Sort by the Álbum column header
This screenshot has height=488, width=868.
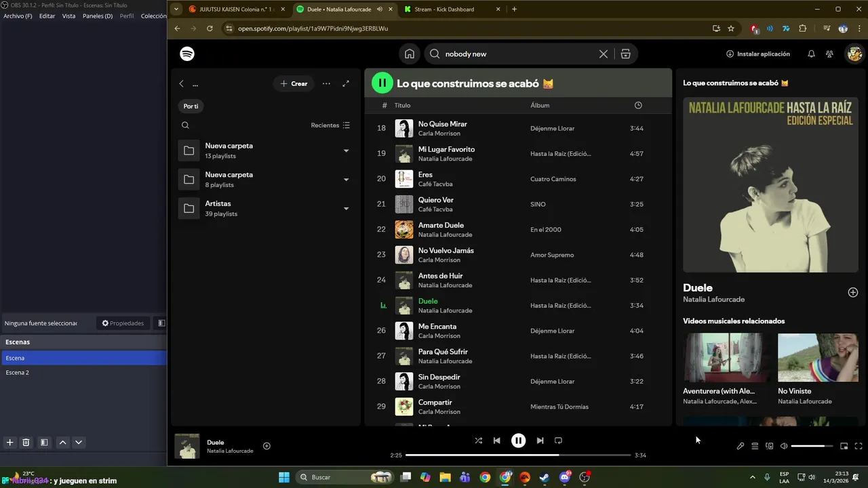540,105
